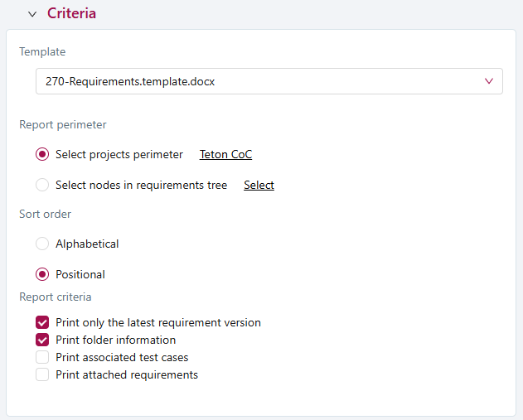The height and width of the screenshot is (420, 523).
Task: Collapse the Criteria section chevron
Action: 32,14
